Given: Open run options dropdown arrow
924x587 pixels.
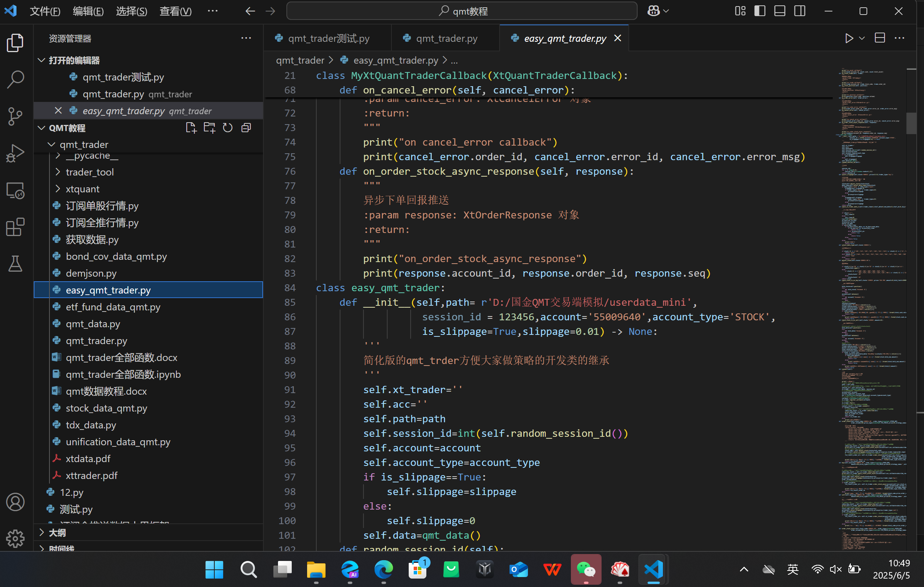Looking at the screenshot, I should [862, 38].
